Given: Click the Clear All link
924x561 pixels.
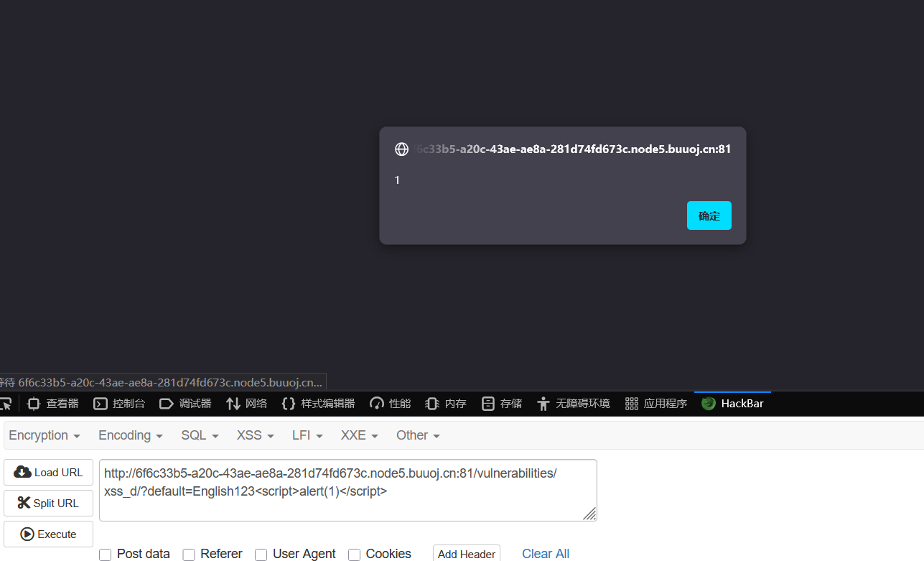Looking at the screenshot, I should (546, 554).
